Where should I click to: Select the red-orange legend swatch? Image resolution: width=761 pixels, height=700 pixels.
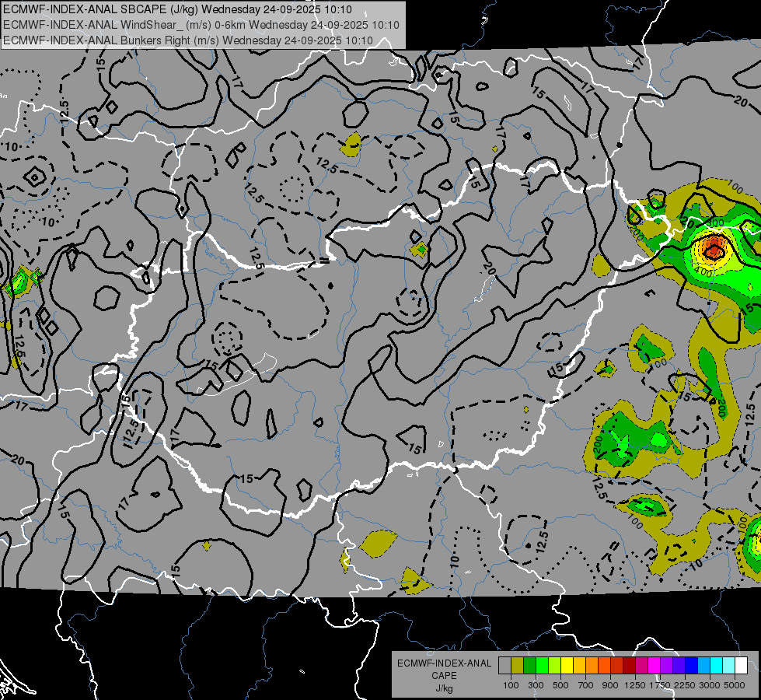click(x=605, y=666)
